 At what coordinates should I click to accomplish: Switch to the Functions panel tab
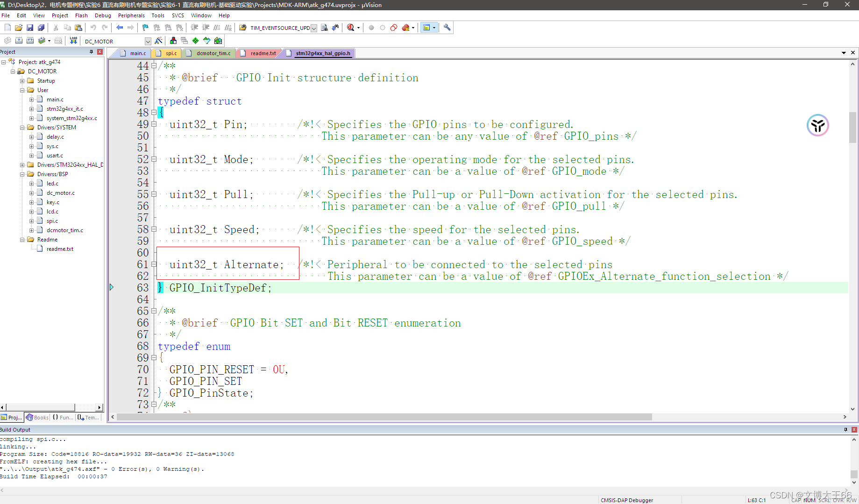tap(63, 417)
